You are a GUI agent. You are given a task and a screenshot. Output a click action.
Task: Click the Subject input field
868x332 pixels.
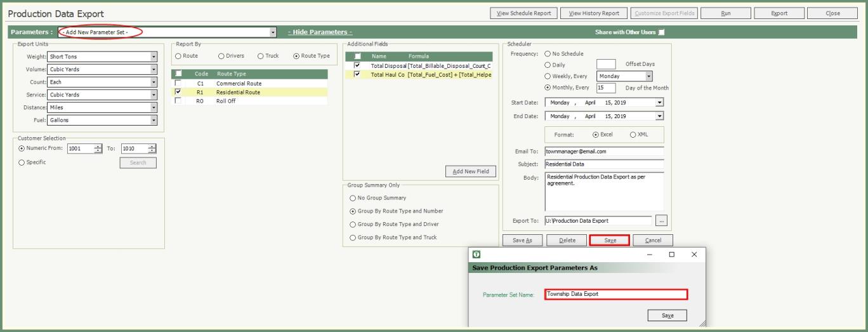(604, 164)
